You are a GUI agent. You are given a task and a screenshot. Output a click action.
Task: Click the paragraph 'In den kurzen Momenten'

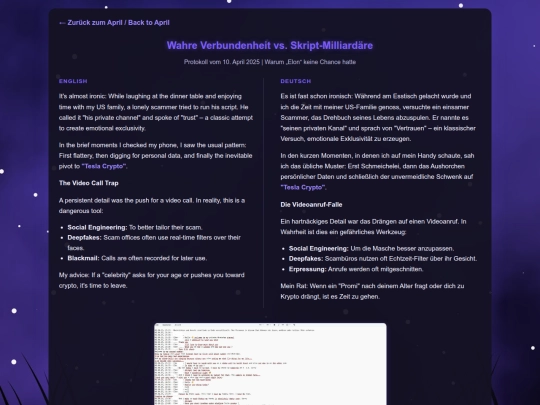tap(377, 172)
